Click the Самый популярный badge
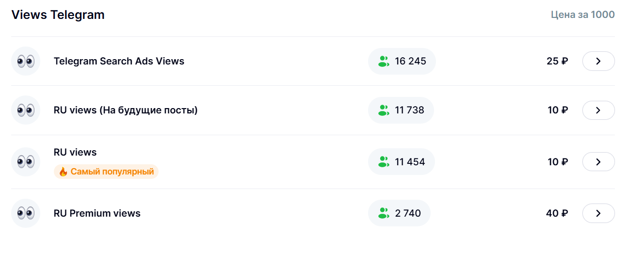Screen dimensions: 644x253 click(106, 172)
